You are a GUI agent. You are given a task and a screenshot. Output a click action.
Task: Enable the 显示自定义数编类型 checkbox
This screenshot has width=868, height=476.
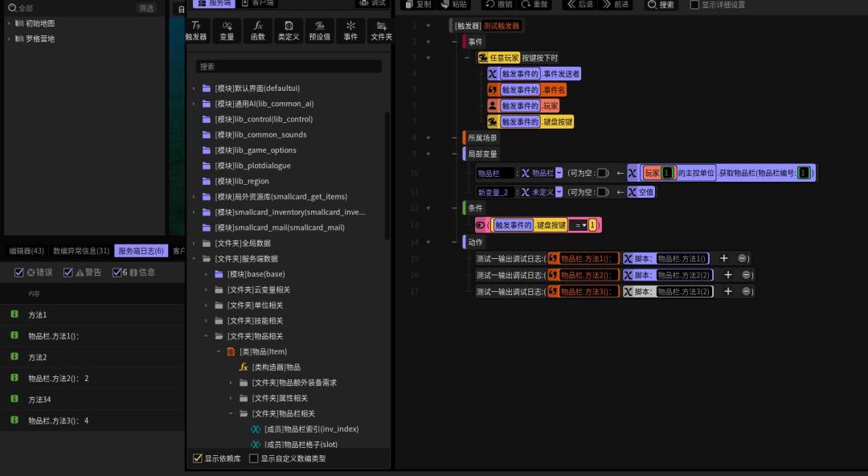tap(254, 458)
